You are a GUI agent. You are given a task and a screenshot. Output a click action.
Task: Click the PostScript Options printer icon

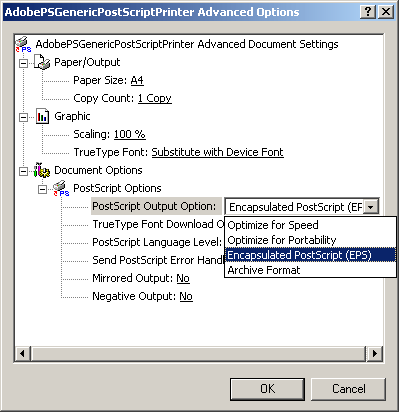(x=61, y=188)
